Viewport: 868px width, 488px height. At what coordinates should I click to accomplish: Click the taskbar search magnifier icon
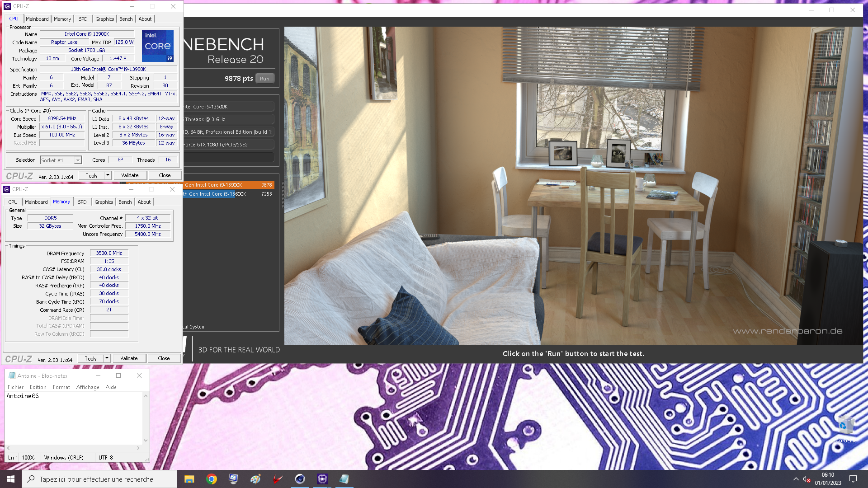[31, 479]
